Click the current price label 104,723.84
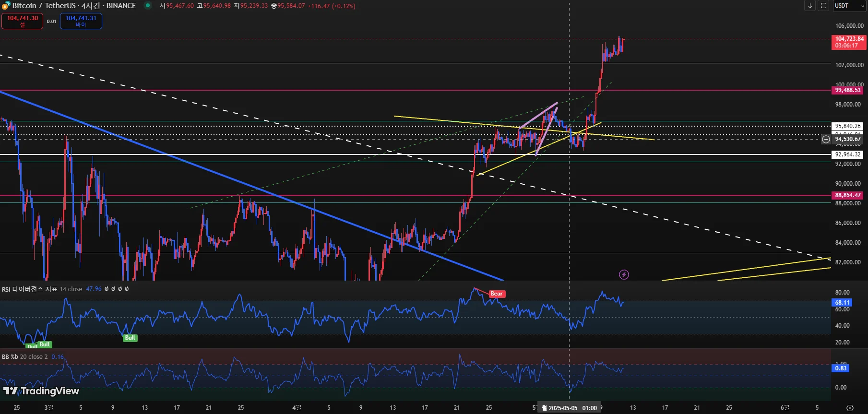This screenshot has width=868, height=414. (x=849, y=42)
